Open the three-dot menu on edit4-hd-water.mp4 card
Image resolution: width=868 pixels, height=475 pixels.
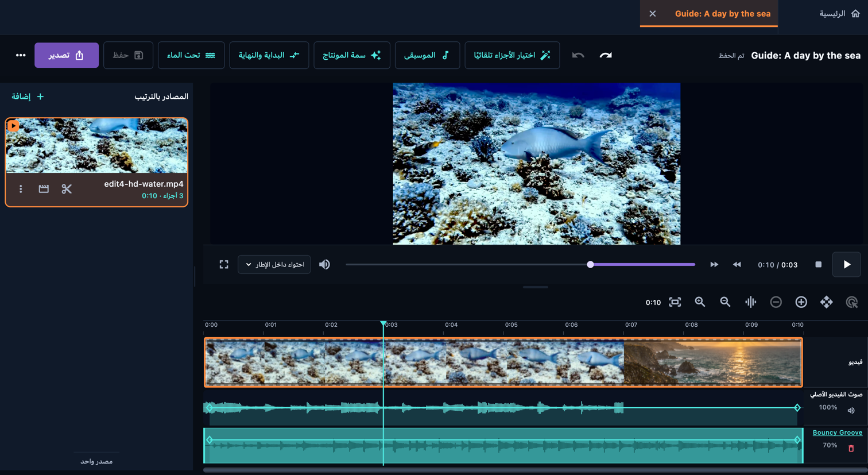(21, 189)
